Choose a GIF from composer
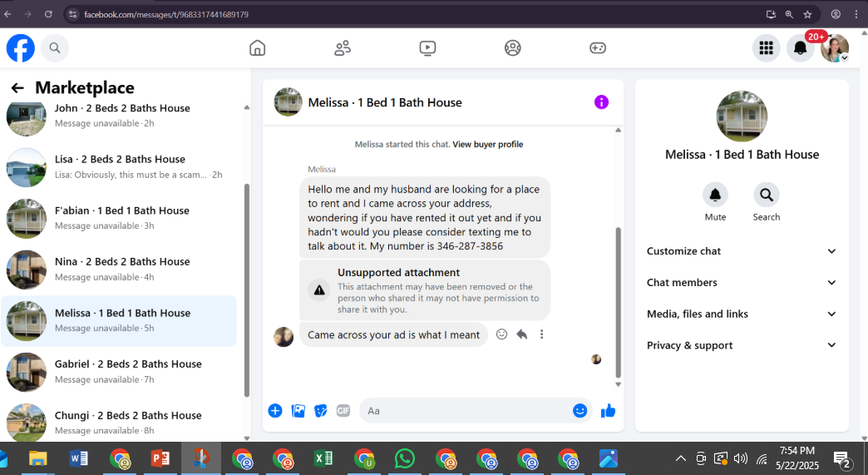Viewport: 868px width, 475px height. click(x=343, y=411)
